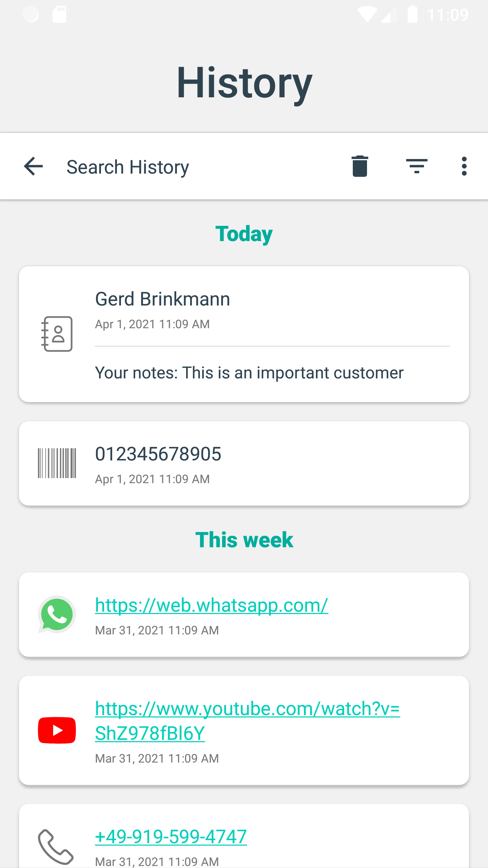Screen dimensions: 488x868
Task: Tap the YouTube play logo icon
Action: click(57, 730)
